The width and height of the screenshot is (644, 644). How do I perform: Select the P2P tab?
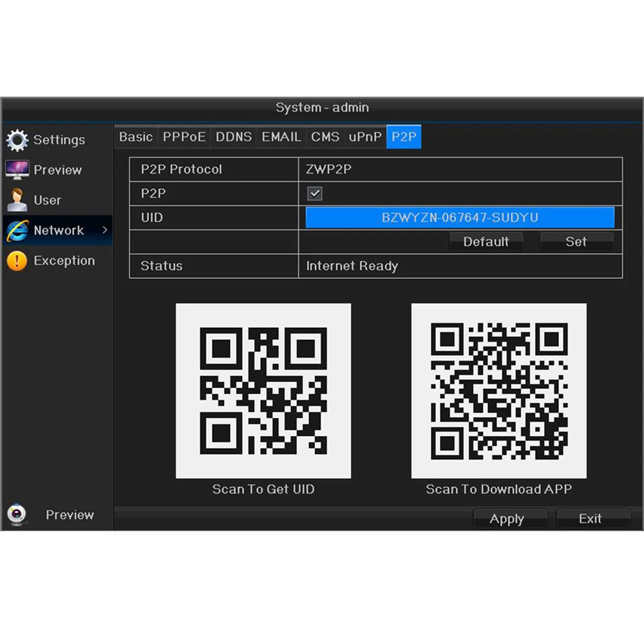[x=404, y=137]
